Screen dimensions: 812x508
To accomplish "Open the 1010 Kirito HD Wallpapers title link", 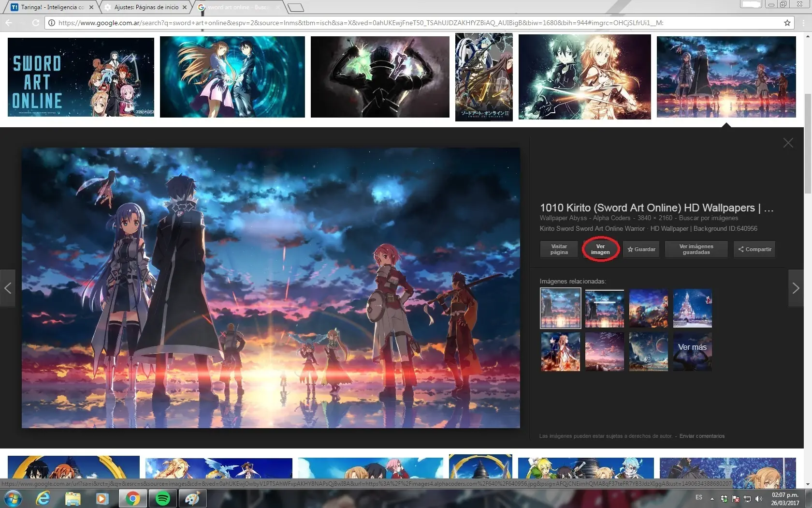I will pyautogui.click(x=656, y=208).
